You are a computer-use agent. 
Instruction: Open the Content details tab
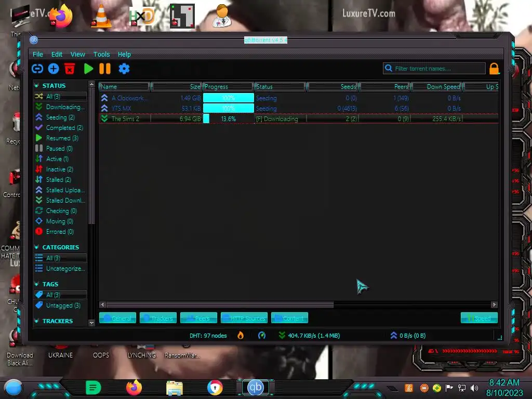(x=289, y=318)
